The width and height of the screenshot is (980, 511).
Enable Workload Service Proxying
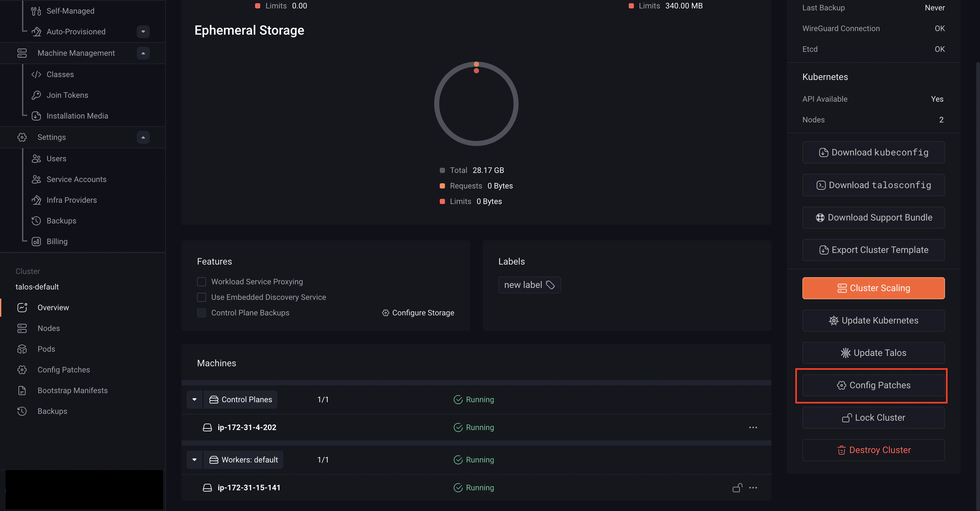tap(202, 281)
